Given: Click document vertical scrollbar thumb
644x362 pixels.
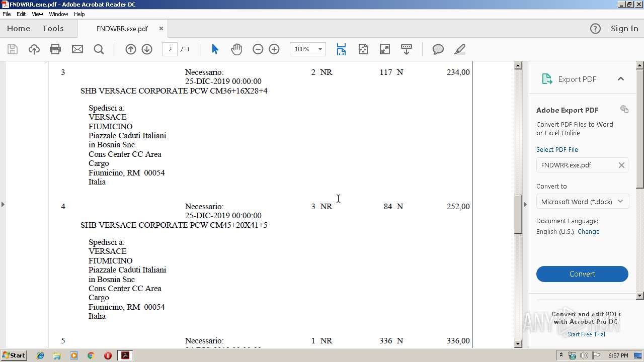Looking at the screenshot, I should coord(518,214).
